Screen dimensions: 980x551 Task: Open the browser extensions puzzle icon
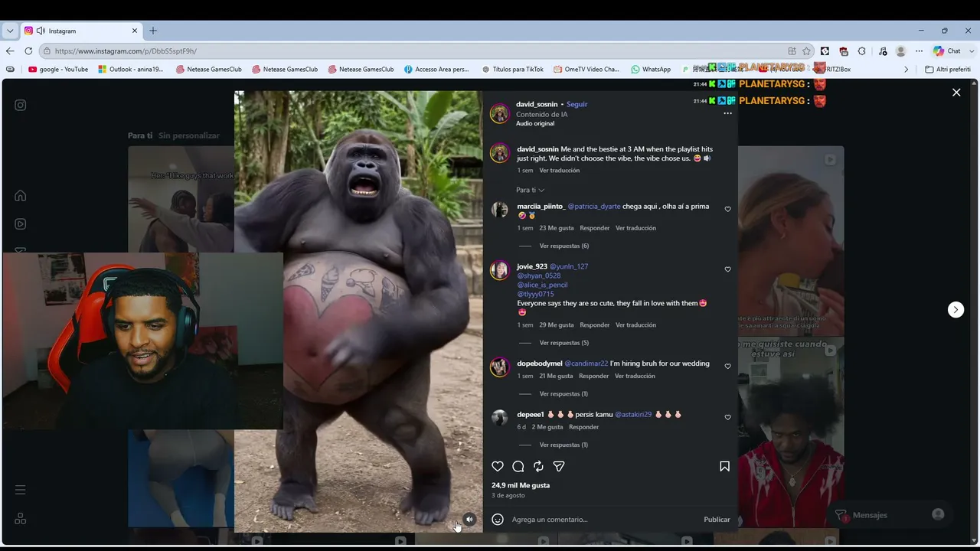862,51
